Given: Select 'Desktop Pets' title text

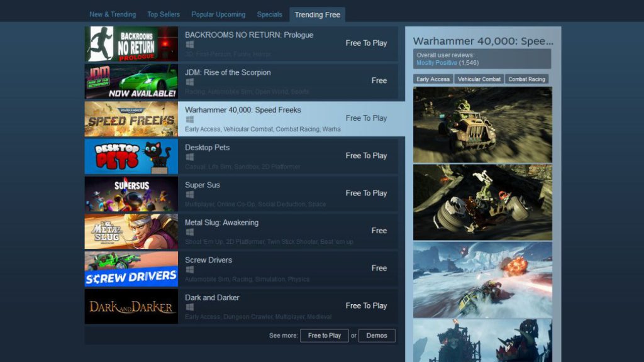Looking at the screenshot, I should [x=207, y=147].
